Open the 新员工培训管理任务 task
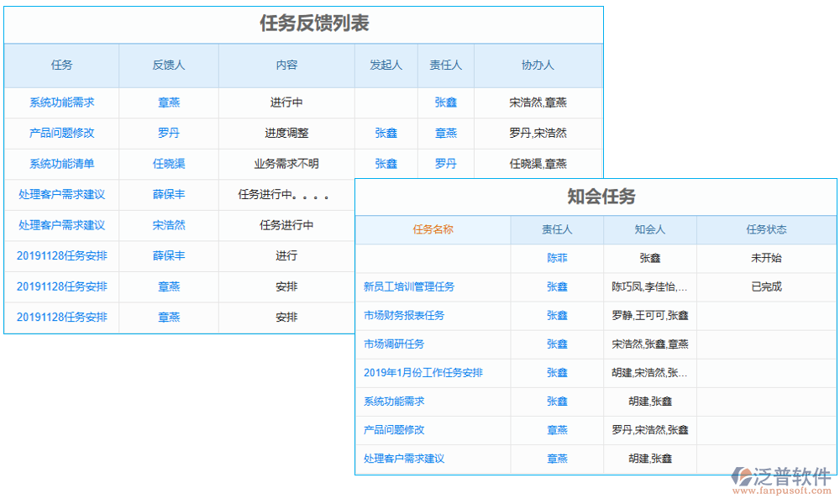The width and height of the screenshot is (840, 504). tap(407, 287)
